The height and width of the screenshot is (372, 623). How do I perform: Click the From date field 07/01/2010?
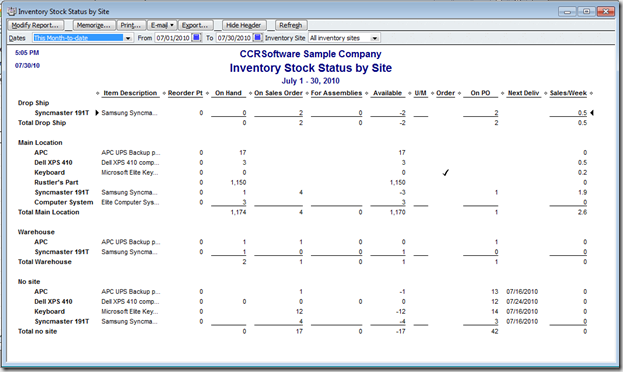tap(173, 38)
